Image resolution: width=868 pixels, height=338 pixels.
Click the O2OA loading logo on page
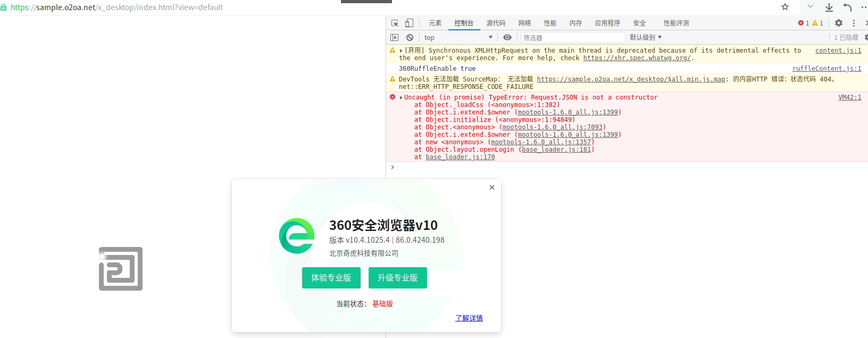(121, 269)
